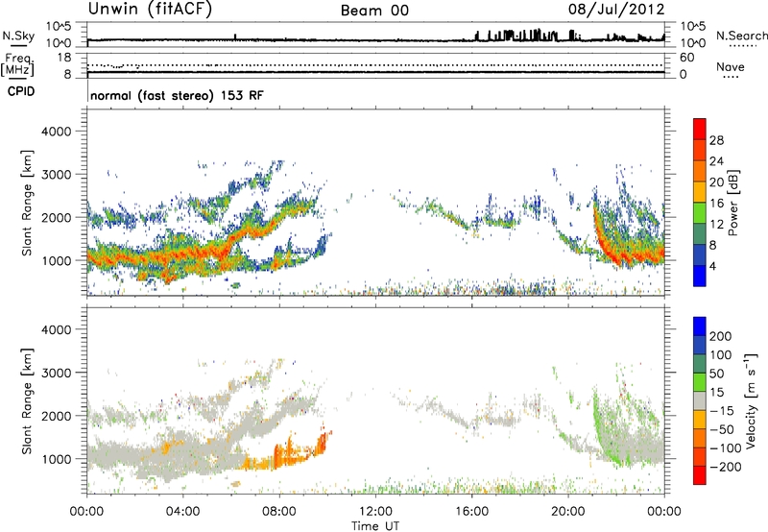
Task: Click the dark blue top segment of velocity color bar
Action: (700, 326)
